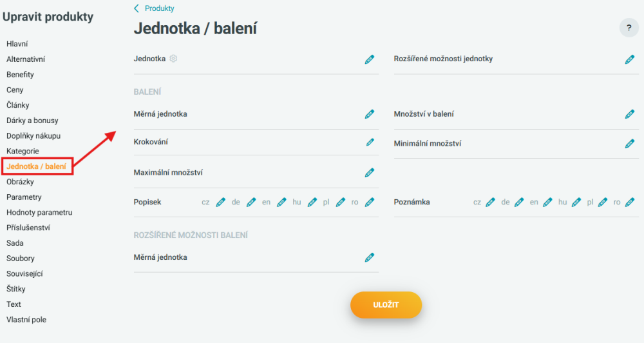This screenshot has height=343, width=644.
Task: Edit Měrná jednotka under Rozšířené možnosti balení
Action: (x=370, y=258)
